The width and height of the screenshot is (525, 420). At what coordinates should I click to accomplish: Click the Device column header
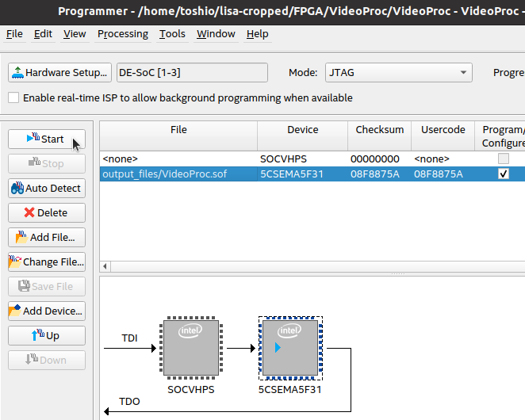click(x=303, y=136)
